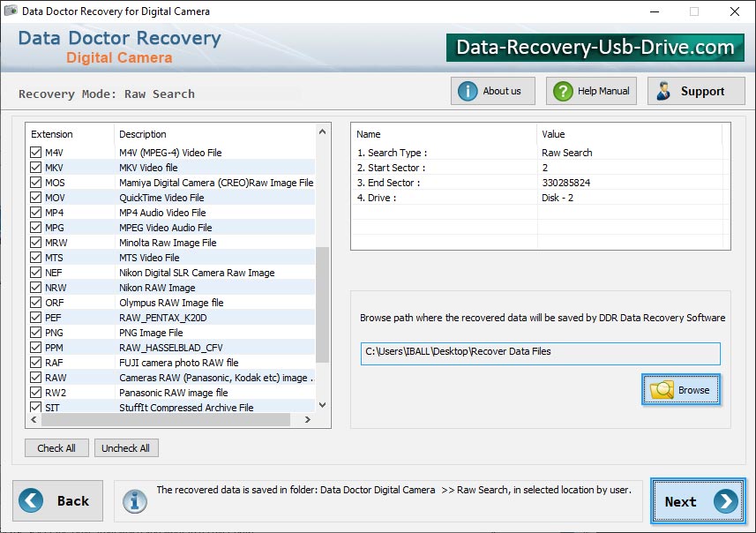Click the 'Raw Search' value cell
The image size is (756, 533).
(567, 153)
